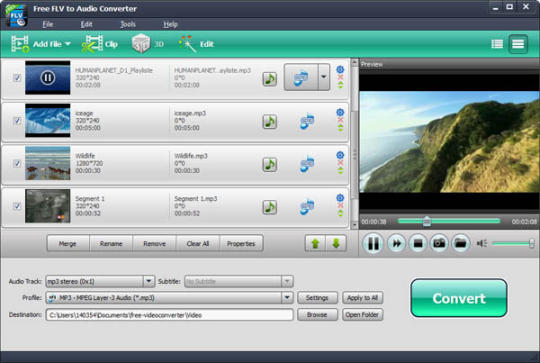
Task: Click green reorder arrows on iceage row
Action: (340, 128)
